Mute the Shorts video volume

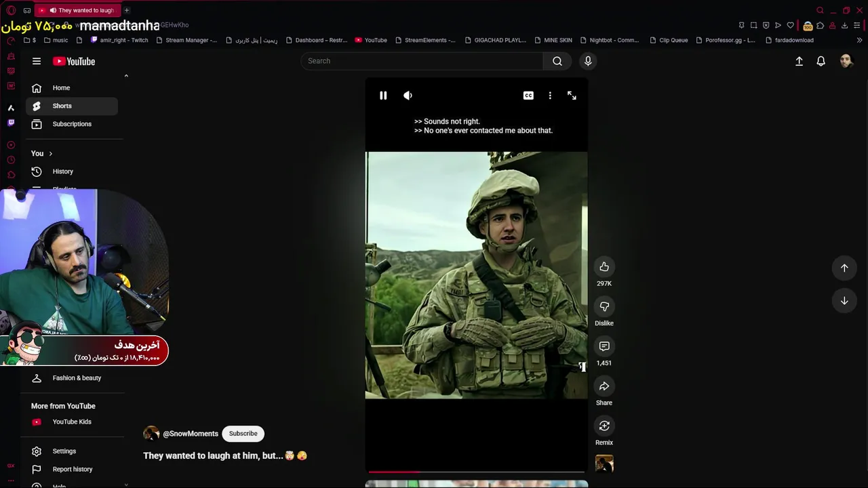tap(408, 96)
